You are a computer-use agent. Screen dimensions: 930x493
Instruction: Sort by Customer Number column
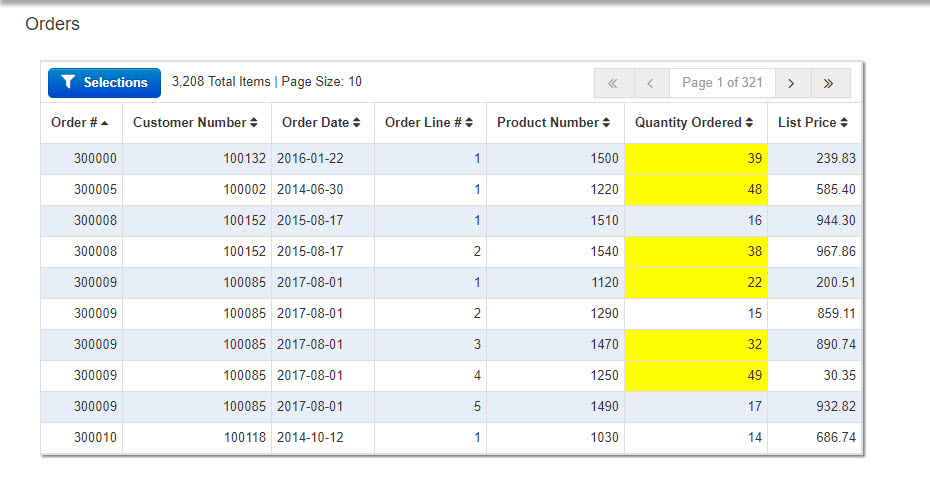pos(196,123)
